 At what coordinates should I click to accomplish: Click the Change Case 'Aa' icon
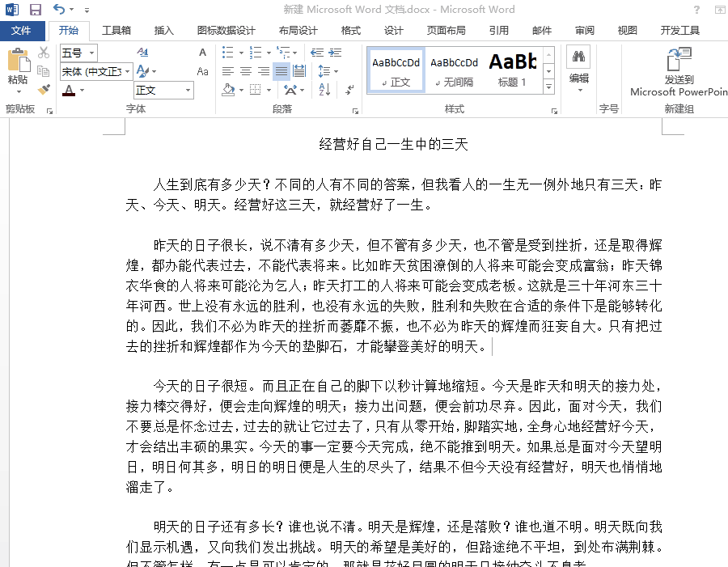[x=202, y=71]
